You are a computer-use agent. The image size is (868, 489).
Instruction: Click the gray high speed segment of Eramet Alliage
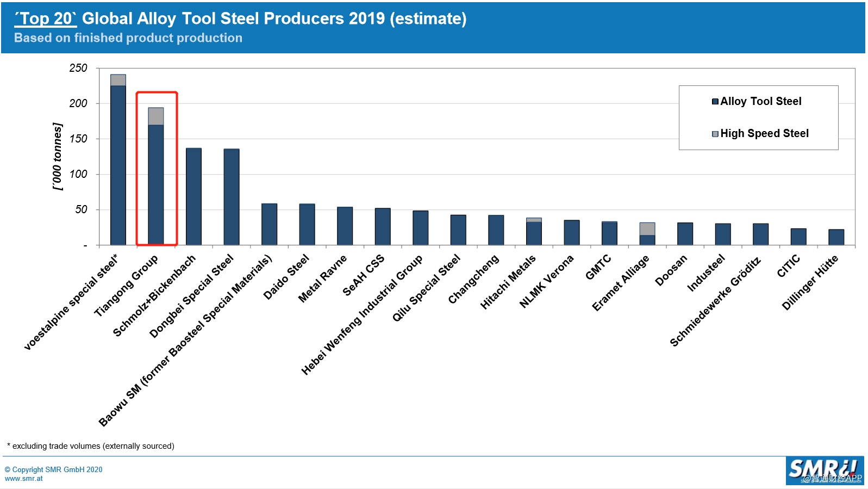(x=647, y=229)
